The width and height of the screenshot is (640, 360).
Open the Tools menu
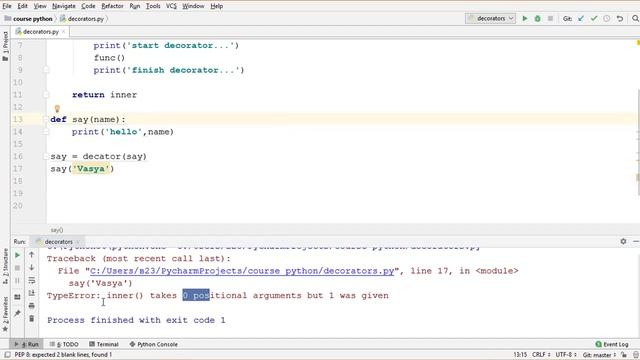(153, 6)
